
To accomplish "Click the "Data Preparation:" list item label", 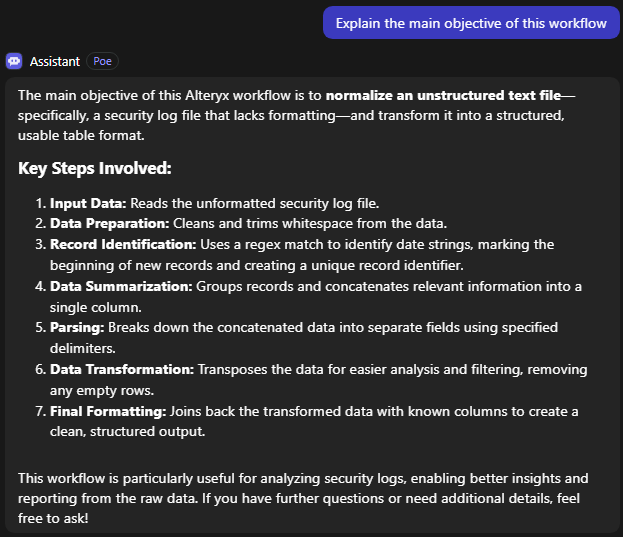I will click(x=108, y=223).
